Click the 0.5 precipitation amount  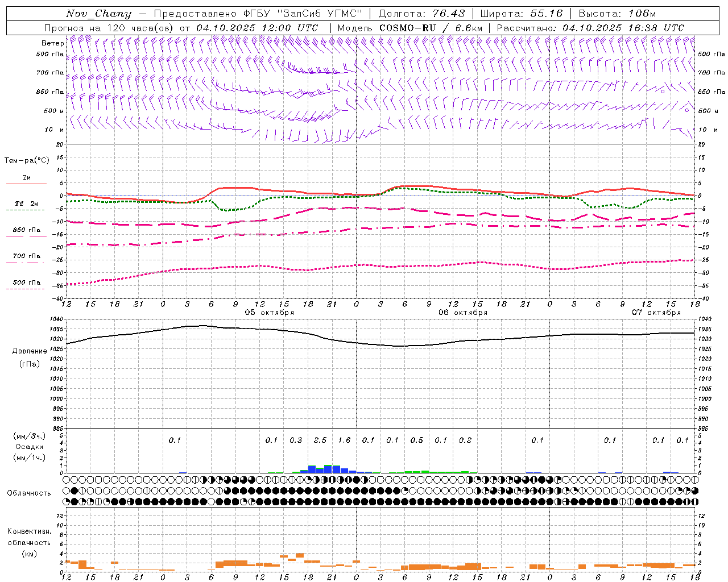point(417,440)
